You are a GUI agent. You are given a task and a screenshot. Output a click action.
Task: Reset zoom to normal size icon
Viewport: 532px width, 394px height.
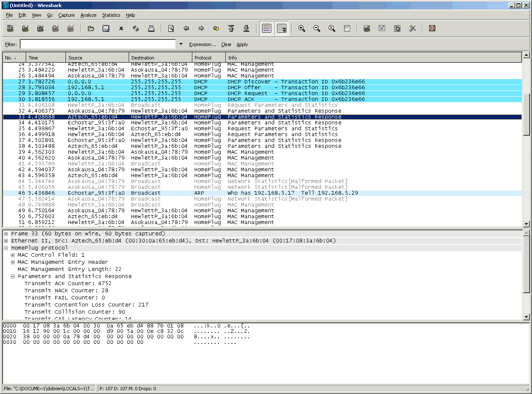(332, 28)
